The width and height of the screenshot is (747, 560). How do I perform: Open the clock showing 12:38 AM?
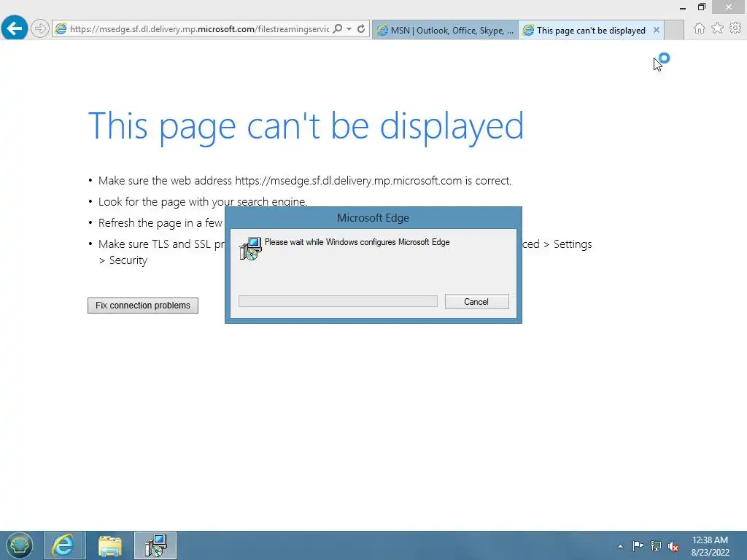711,545
